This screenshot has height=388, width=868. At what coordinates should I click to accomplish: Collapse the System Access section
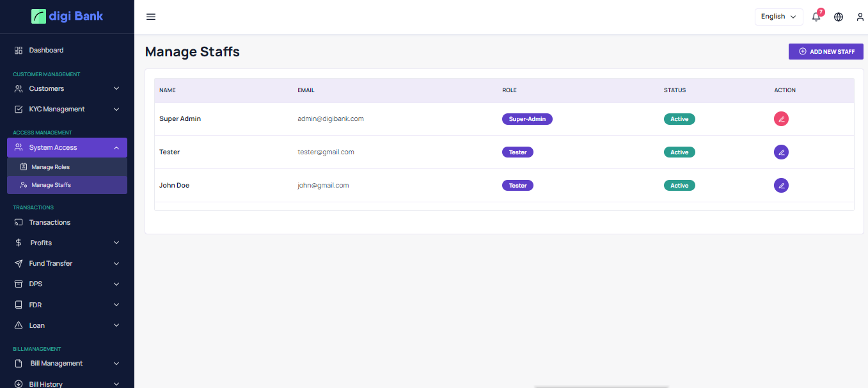tap(67, 148)
